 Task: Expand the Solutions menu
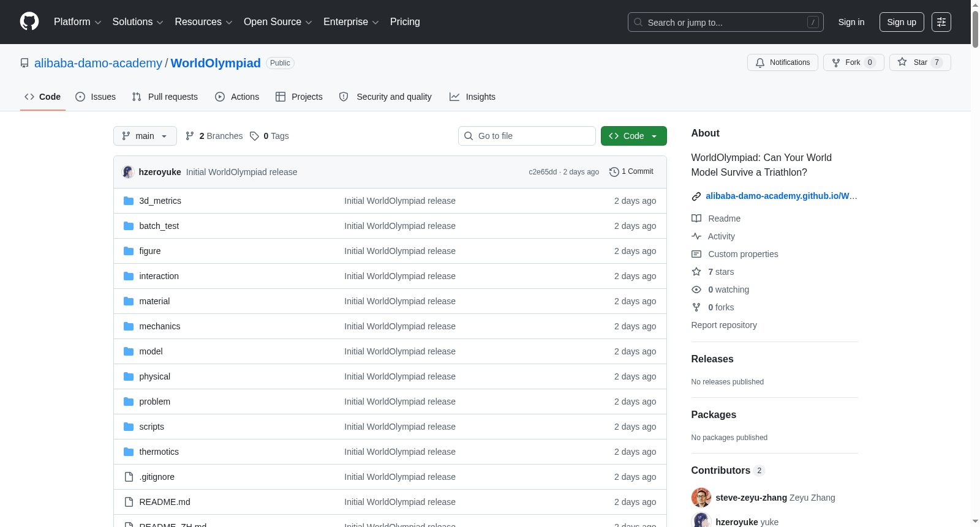coord(138,22)
